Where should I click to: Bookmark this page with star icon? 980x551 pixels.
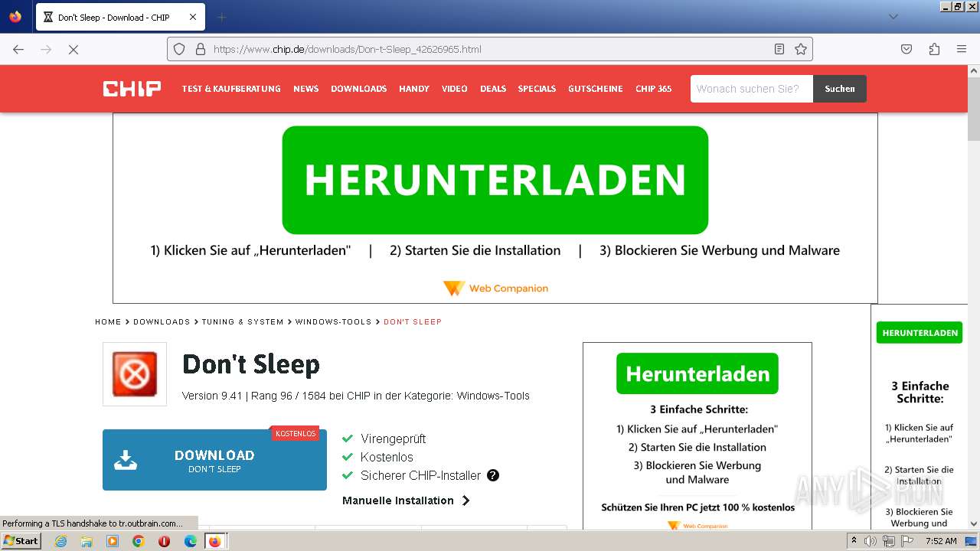(801, 49)
